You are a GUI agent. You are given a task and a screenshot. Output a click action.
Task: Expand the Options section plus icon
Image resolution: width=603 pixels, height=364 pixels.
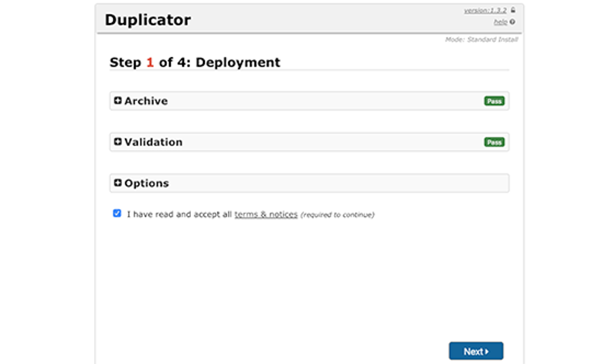click(x=118, y=183)
